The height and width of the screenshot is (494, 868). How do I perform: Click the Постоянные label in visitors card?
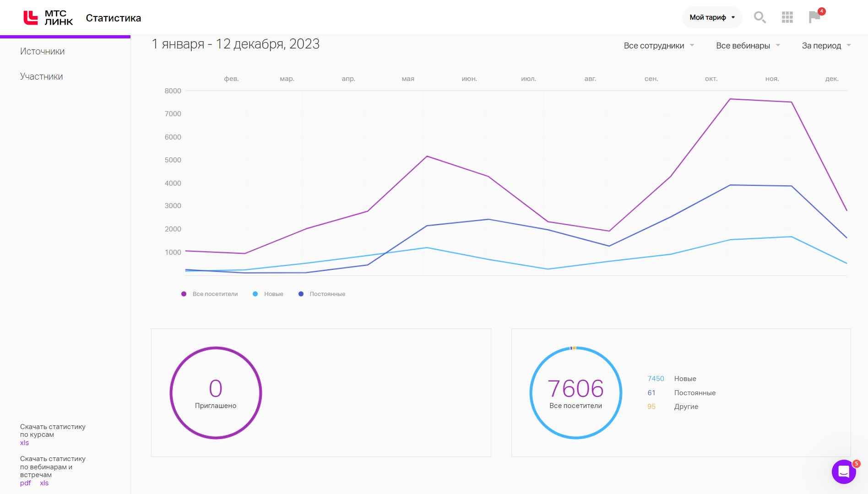[x=694, y=393]
